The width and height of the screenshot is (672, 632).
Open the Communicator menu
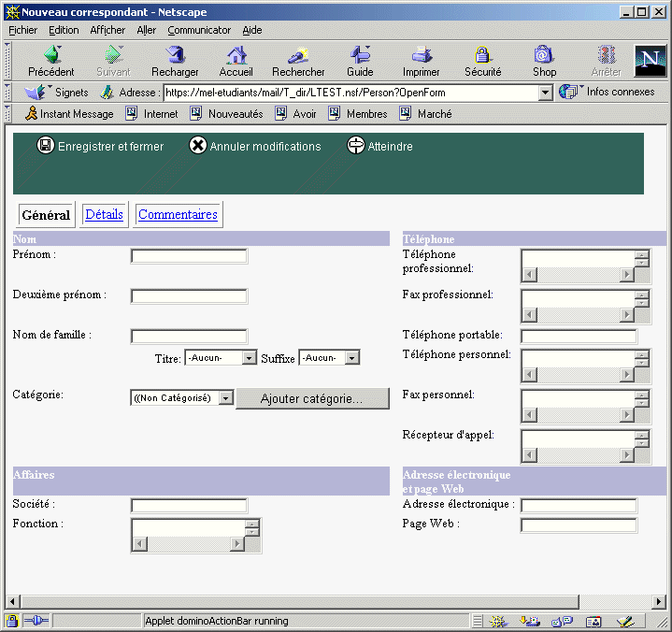(x=199, y=30)
